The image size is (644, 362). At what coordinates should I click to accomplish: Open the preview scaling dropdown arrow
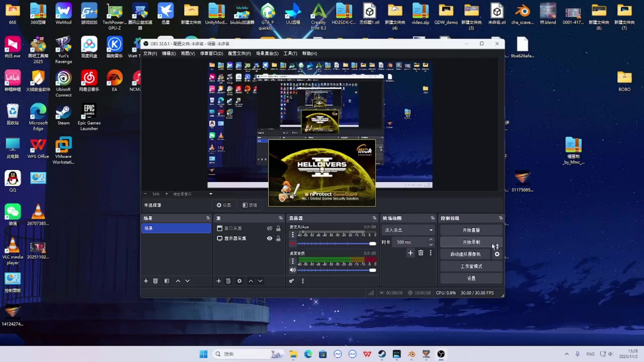[x=211, y=194]
